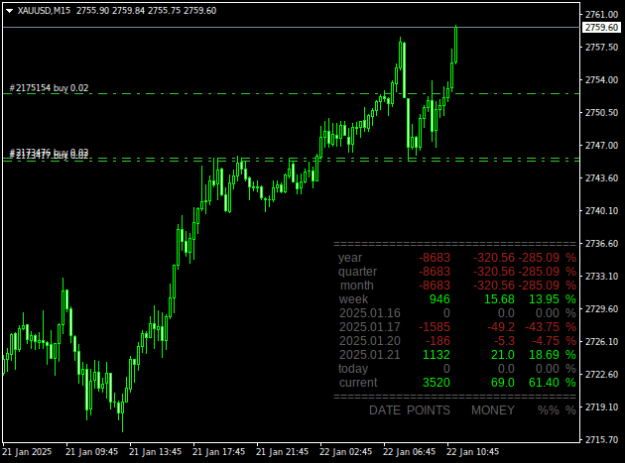Select the highlighted 2759.60 current price label
The height and width of the screenshot is (463, 625).
click(x=601, y=27)
